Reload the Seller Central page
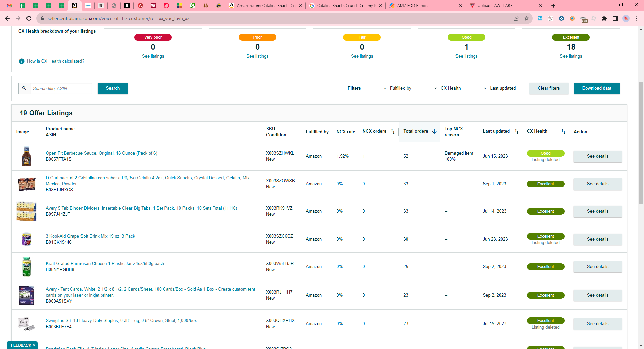Viewport: 644px width, 349px height. pyautogui.click(x=29, y=18)
